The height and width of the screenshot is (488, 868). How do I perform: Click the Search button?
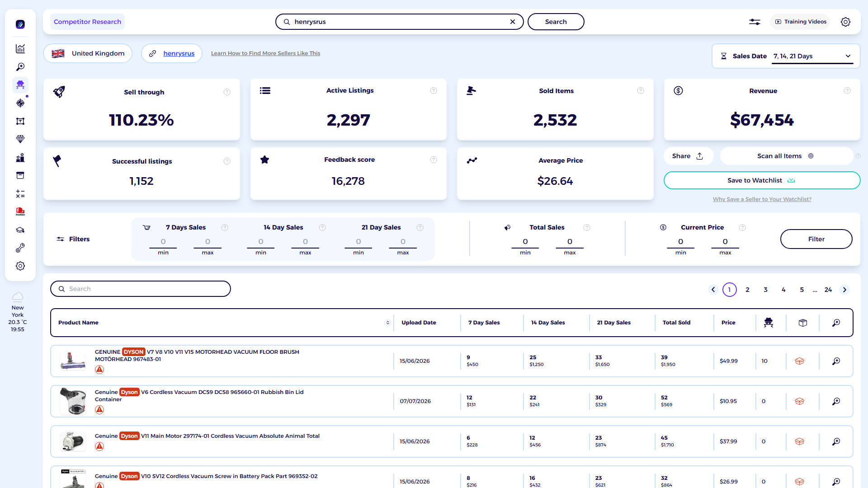click(556, 22)
